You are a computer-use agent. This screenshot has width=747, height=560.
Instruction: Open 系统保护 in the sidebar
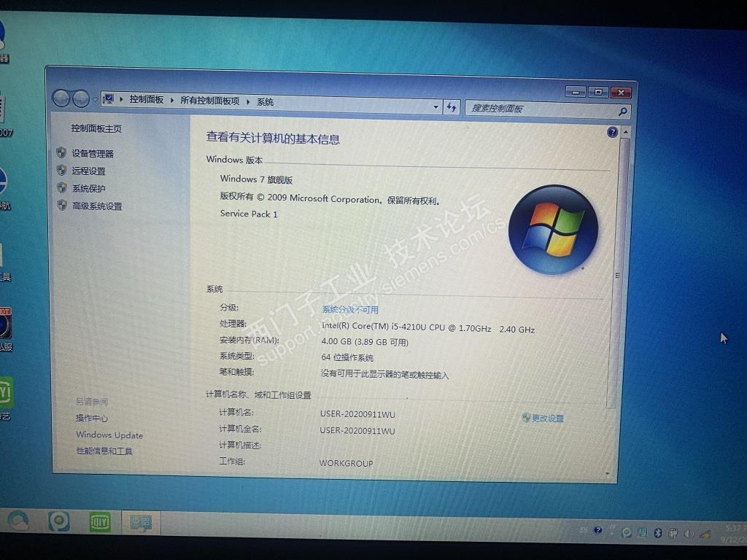pos(88,189)
